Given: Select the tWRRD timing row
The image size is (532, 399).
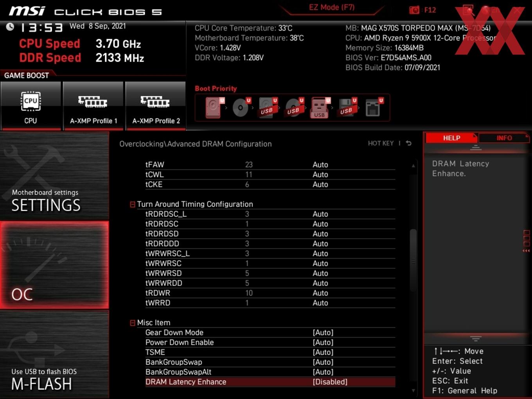Looking at the screenshot, I should pyautogui.click(x=270, y=303).
